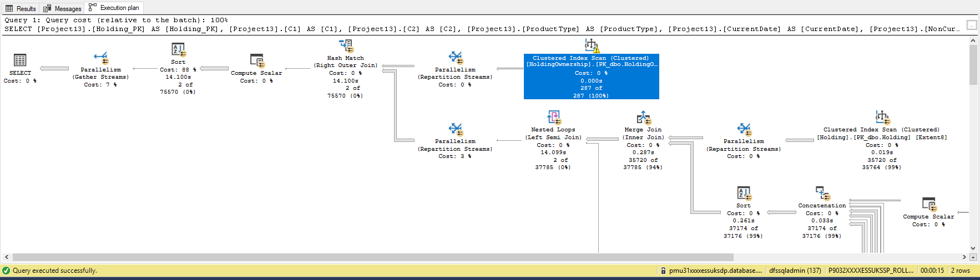This screenshot has width=980, height=280.
Task: Click the '35764 (99%)' text under Holding scan
Action: (882, 167)
